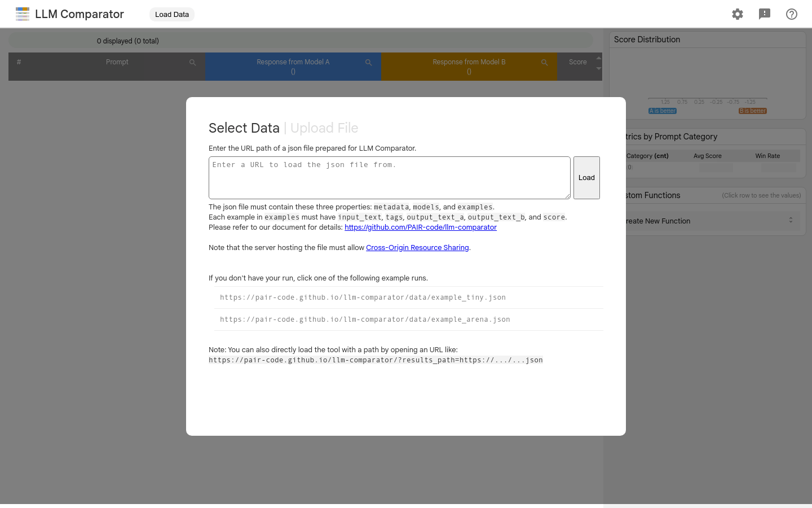Click Response from Model A header

coord(293,62)
